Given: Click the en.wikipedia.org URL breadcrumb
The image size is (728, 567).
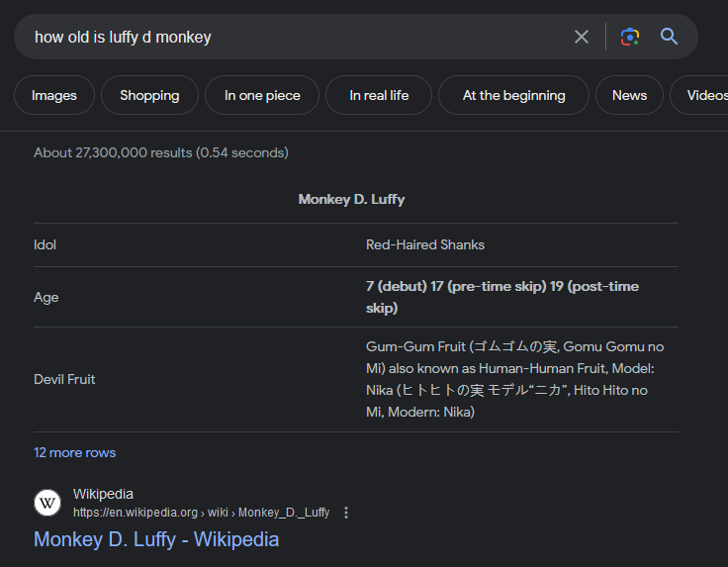Looking at the screenshot, I should (x=202, y=513).
